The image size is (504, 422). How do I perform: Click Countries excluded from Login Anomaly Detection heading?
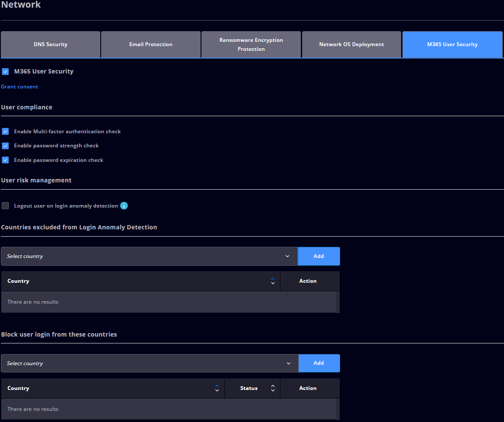79,227
